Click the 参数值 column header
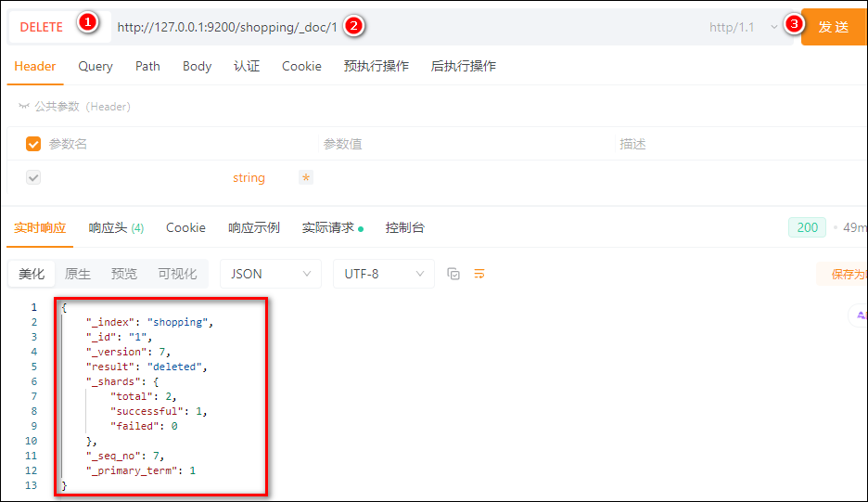This screenshot has width=868, height=502. pos(343,144)
